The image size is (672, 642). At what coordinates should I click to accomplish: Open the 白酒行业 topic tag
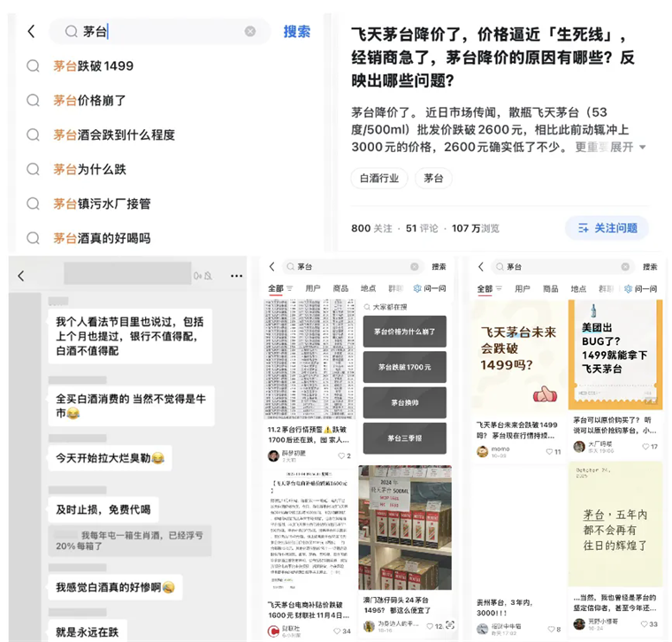379,179
